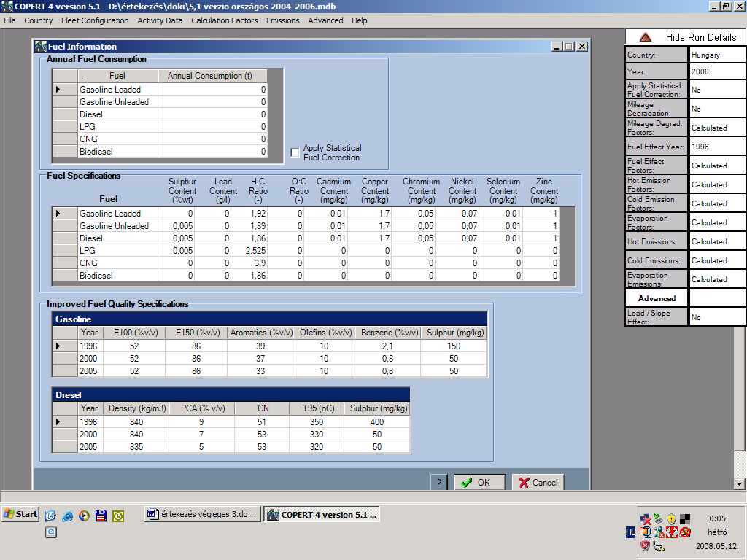Click Gasoline Unleaded sulphur content value 0,005

tap(177, 226)
